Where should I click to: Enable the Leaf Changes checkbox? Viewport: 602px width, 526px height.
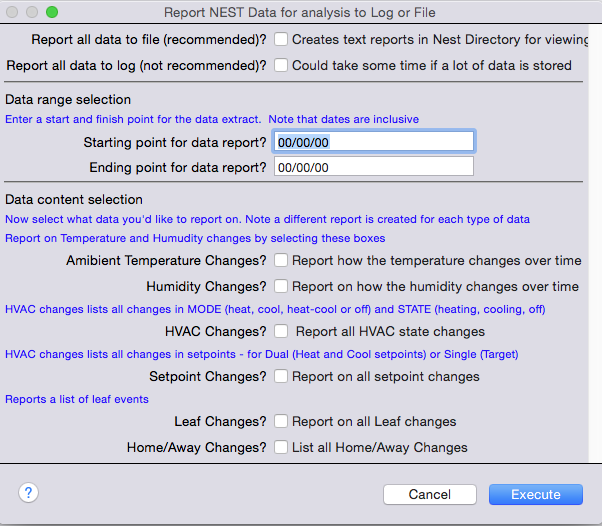281,421
